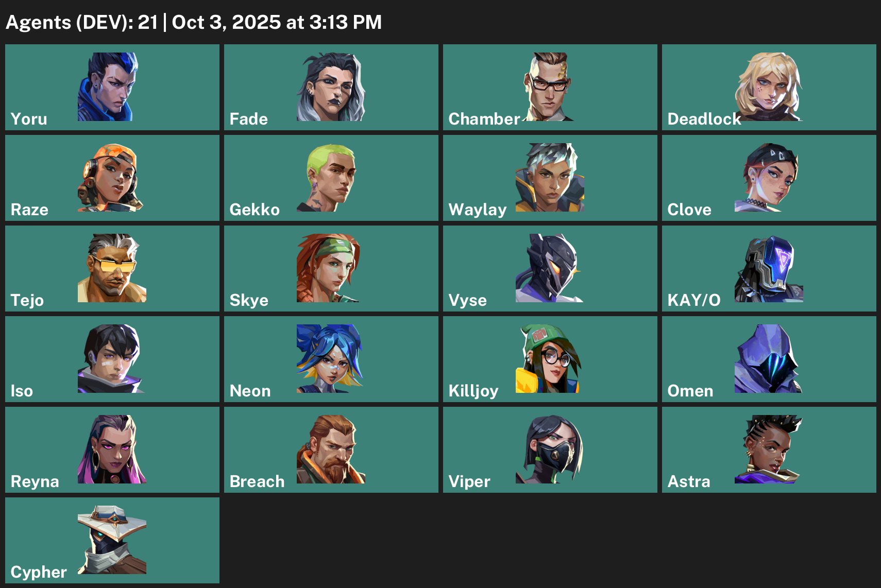Click the Neon name label
The width and height of the screenshot is (881, 588).
coord(250,391)
